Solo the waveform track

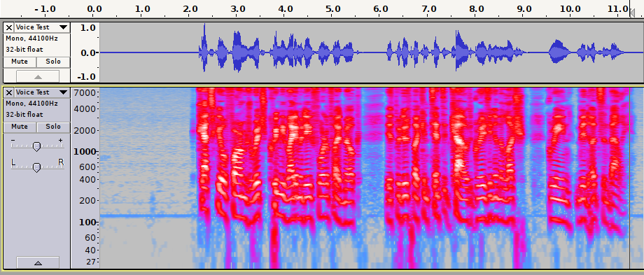click(53, 62)
